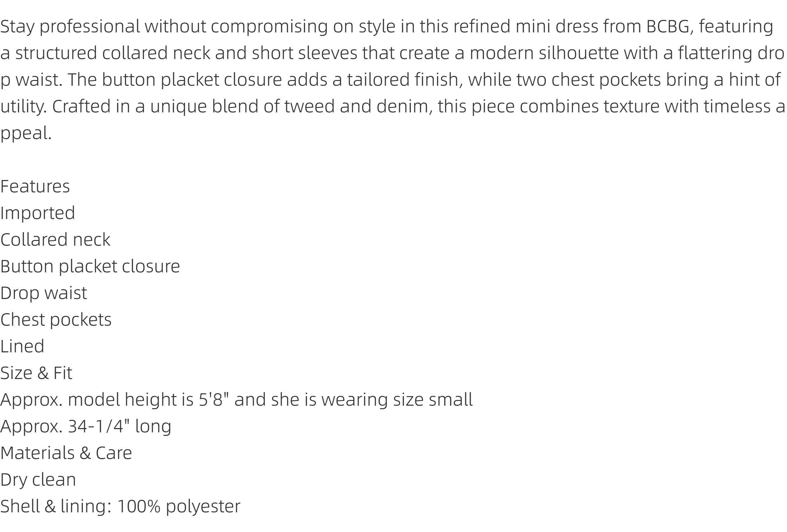Click the "Size & Fit" heading
Viewport: 787px width, 532px height.
[36, 373]
